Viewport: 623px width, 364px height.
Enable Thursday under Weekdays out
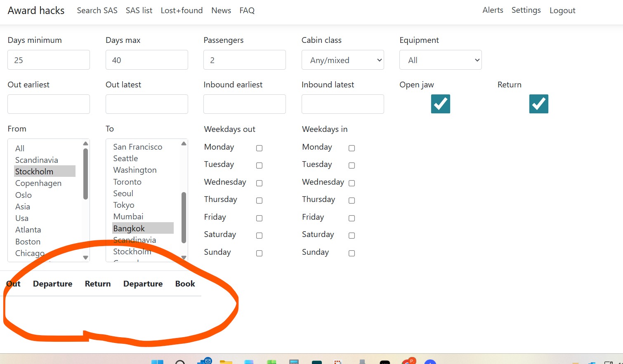259,200
